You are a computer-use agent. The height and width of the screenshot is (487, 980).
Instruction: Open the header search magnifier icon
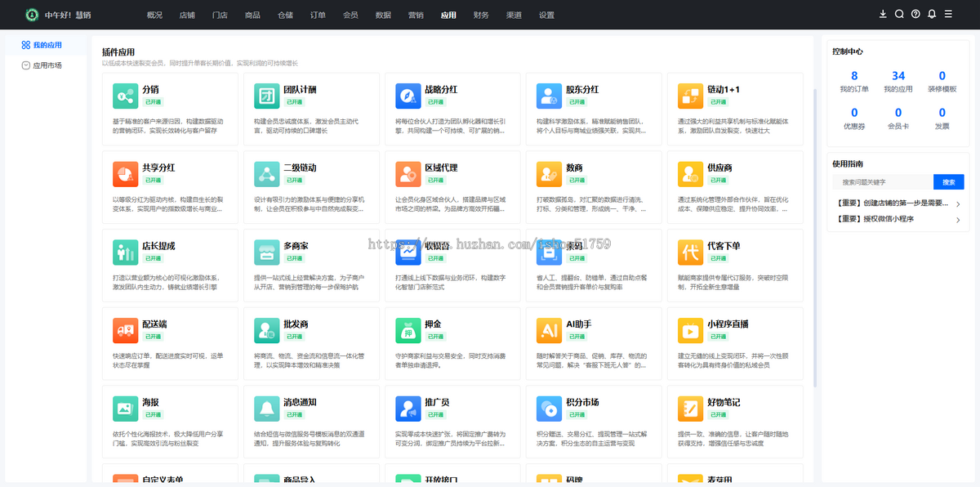tap(899, 14)
